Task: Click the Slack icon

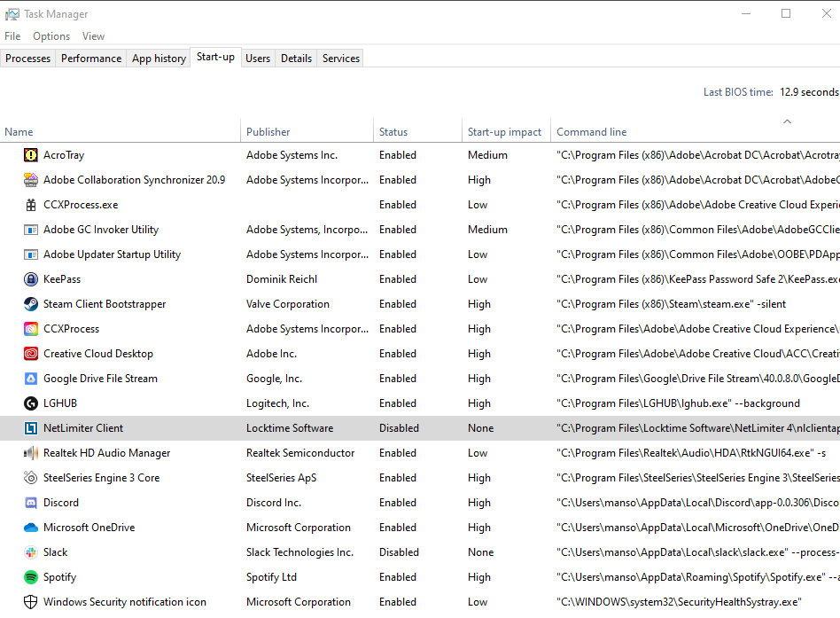Action: coord(31,552)
